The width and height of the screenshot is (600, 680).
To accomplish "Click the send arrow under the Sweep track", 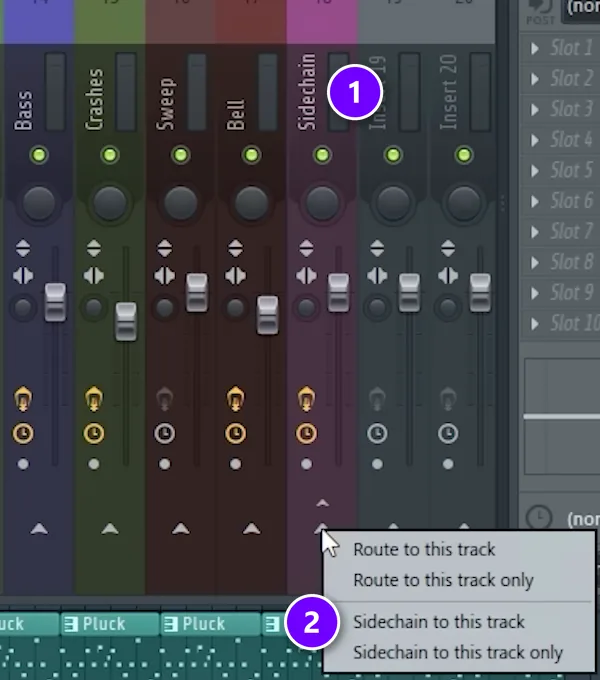I will [x=180, y=528].
